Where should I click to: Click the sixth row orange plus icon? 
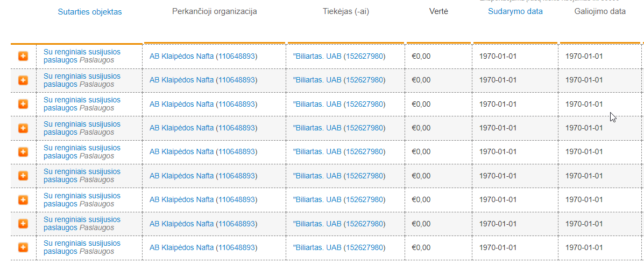(x=23, y=176)
